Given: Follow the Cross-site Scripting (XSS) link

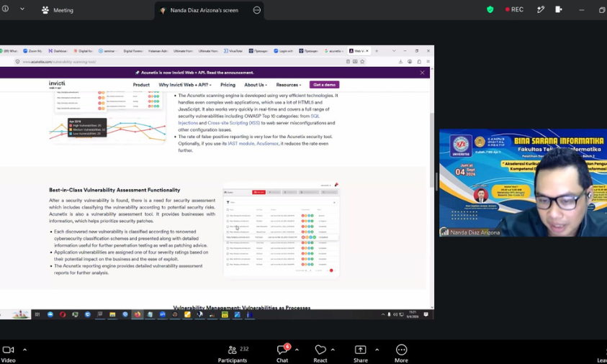Looking at the screenshot, I should [x=234, y=123].
